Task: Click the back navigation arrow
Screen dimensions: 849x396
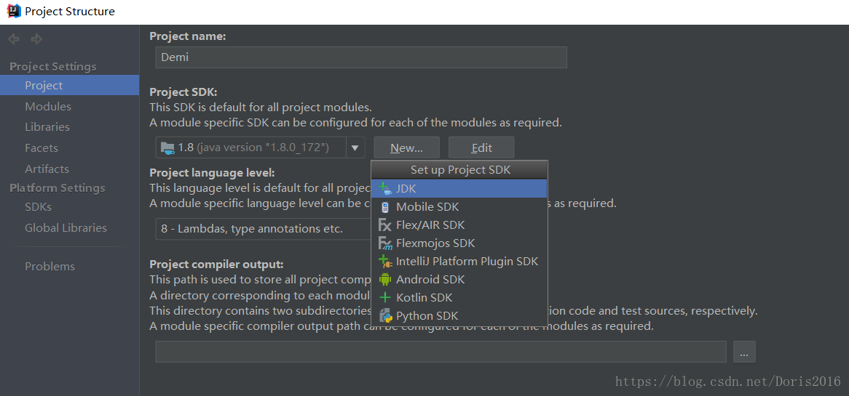Action: point(14,39)
